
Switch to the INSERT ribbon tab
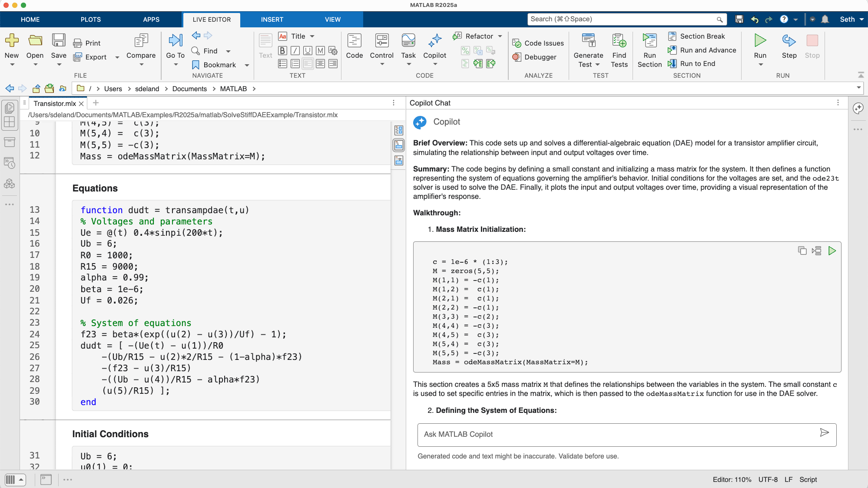(x=272, y=20)
